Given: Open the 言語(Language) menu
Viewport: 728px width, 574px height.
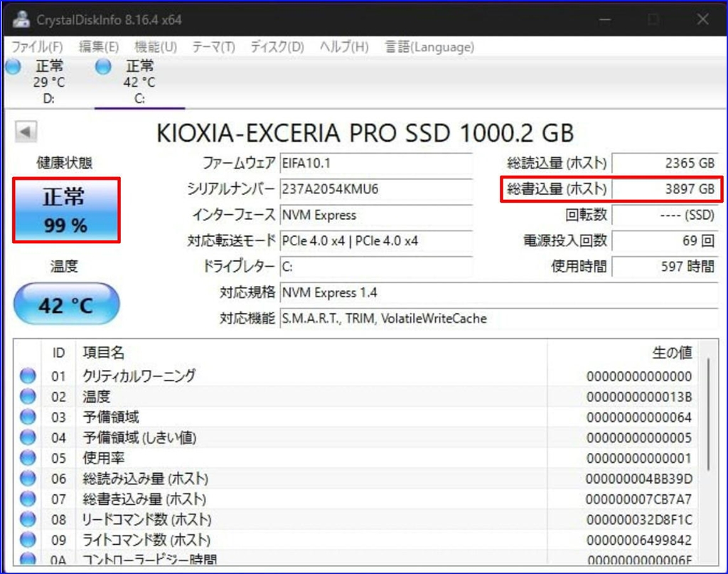Looking at the screenshot, I should coord(429,47).
